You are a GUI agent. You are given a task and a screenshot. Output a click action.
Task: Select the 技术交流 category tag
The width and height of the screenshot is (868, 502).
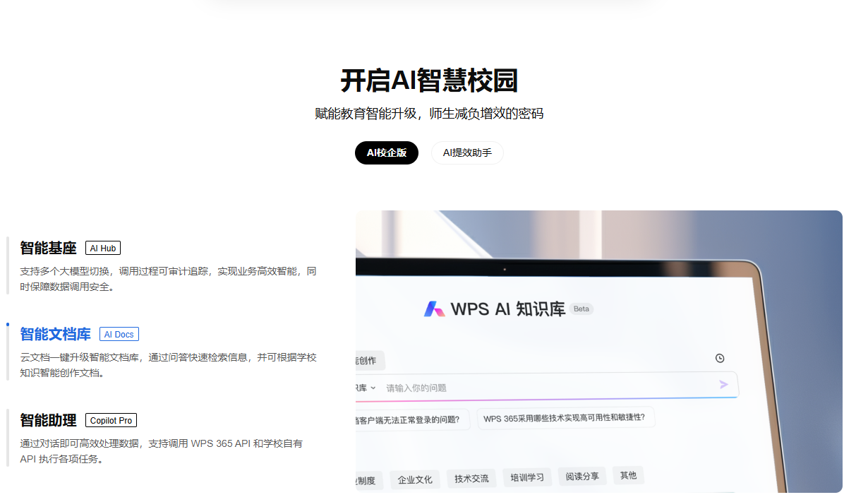pos(471,478)
